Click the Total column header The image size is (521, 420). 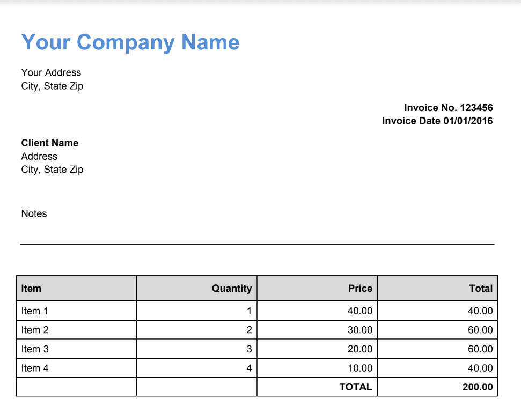[480, 289]
